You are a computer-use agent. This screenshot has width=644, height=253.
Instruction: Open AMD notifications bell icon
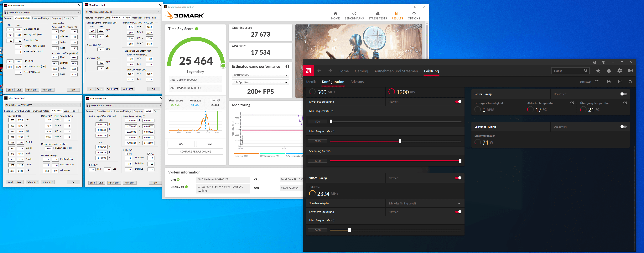(609, 71)
